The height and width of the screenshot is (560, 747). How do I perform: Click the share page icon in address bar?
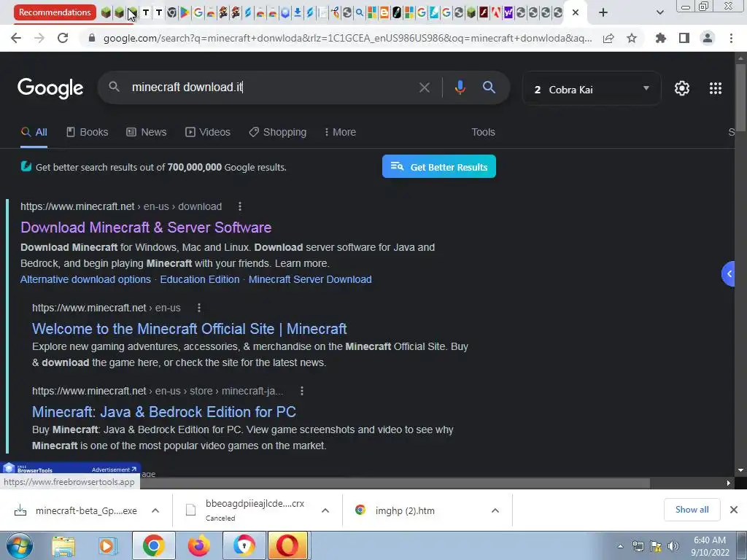point(608,38)
